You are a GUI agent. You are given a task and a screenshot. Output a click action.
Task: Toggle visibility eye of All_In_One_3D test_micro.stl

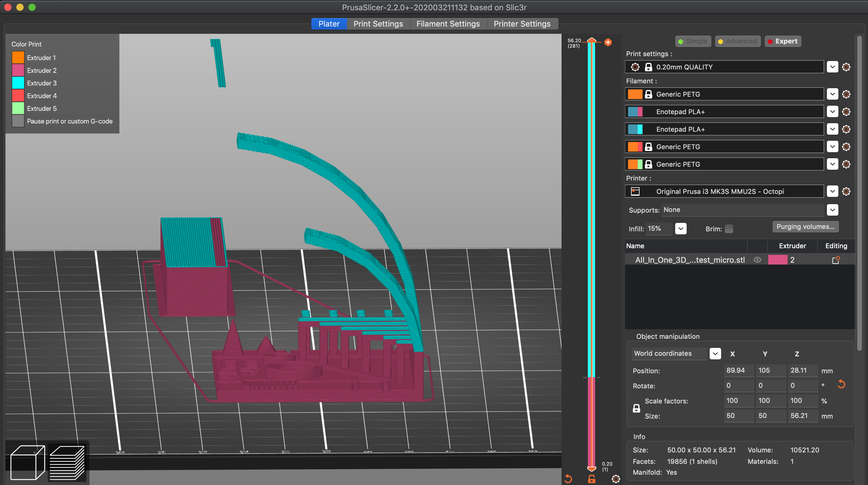click(757, 260)
